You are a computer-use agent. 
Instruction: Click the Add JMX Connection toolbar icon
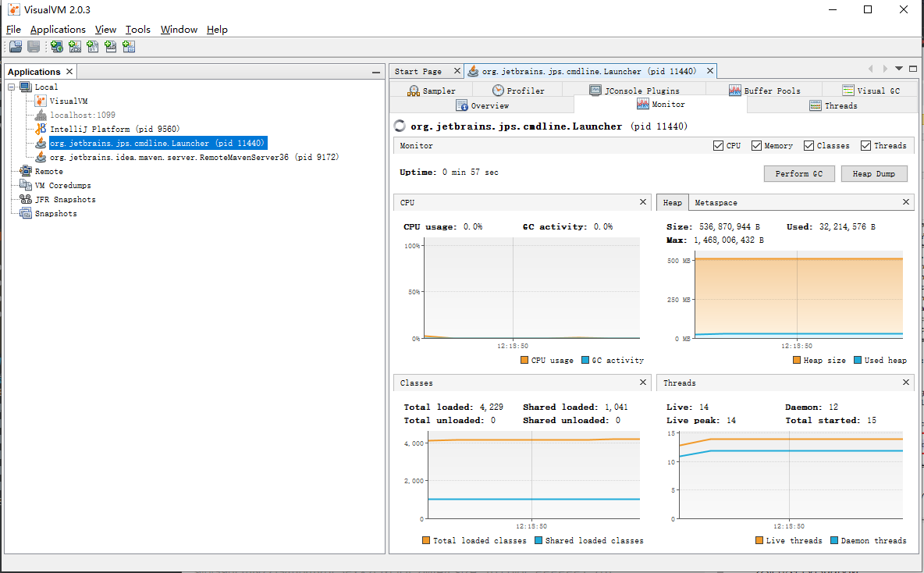click(75, 47)
